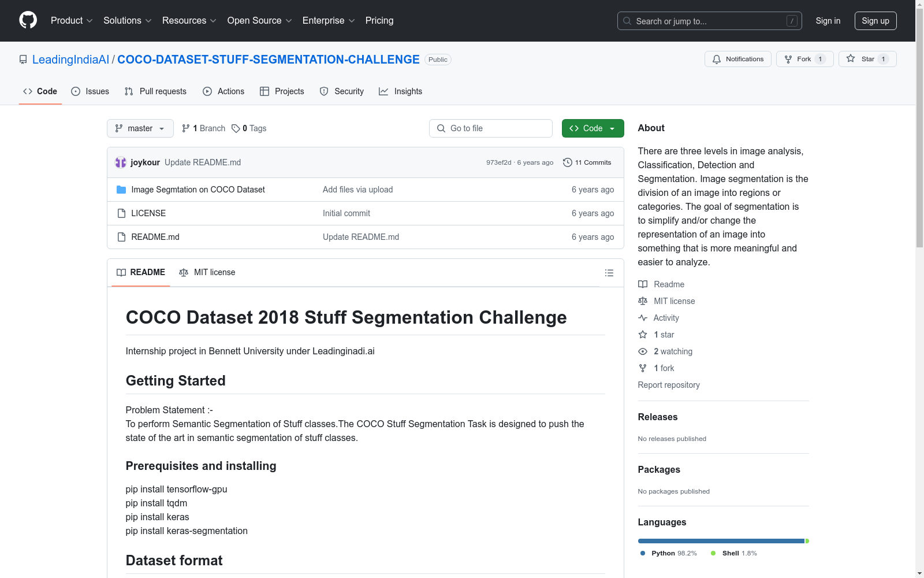Expand the Open Source menu
Viewport: 924px width, 578px height.
260,21
